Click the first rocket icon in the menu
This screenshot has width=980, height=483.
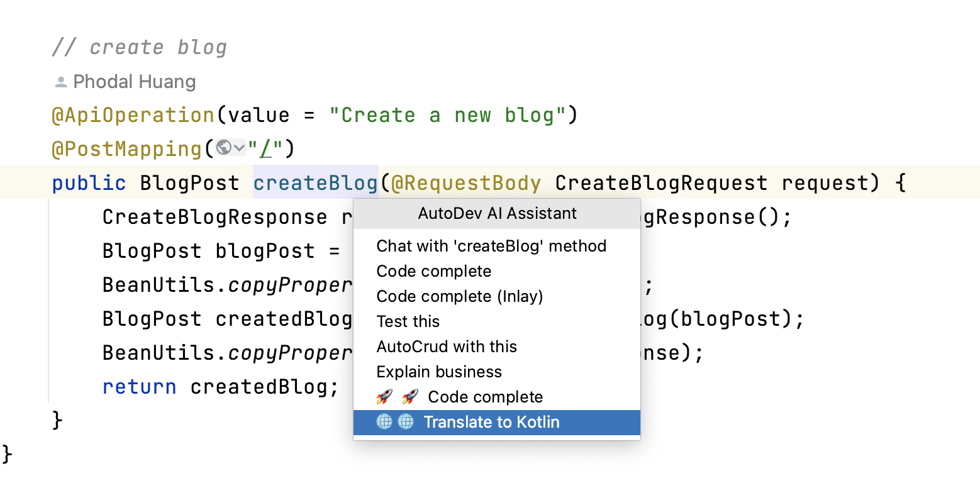click(384, 397)
